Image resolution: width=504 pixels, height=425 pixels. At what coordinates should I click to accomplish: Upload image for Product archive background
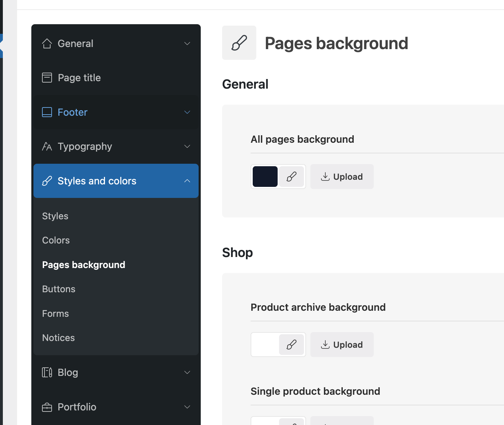tap(342, 345)
